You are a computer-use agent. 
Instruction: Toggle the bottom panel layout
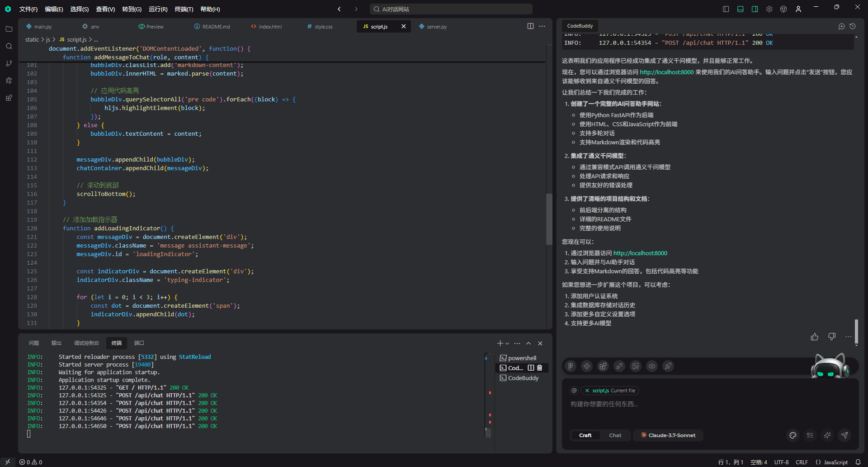740,9
